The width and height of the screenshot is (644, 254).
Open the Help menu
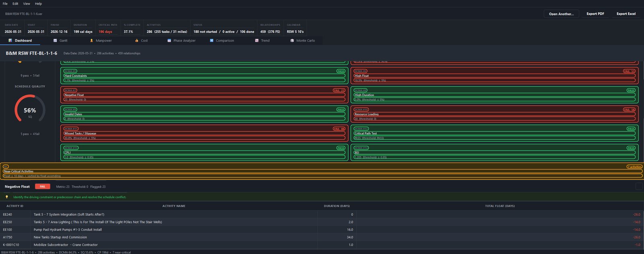click(x=38, y=4)
